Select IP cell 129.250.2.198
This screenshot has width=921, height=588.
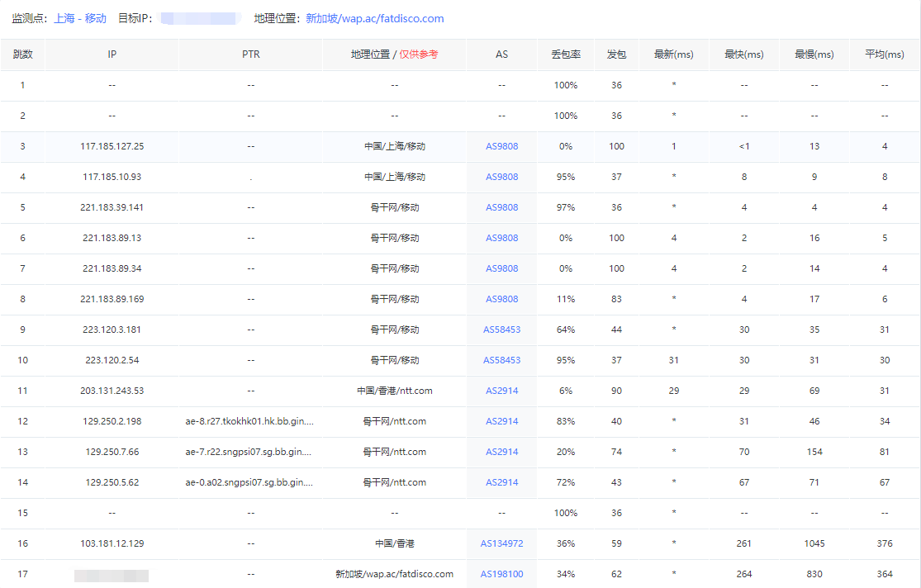[112, 421]
